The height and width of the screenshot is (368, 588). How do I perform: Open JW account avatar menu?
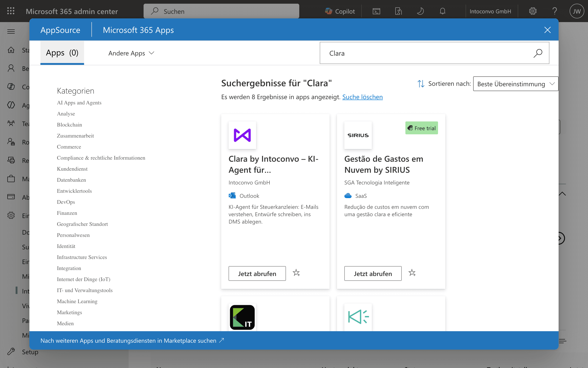(577, 11)
